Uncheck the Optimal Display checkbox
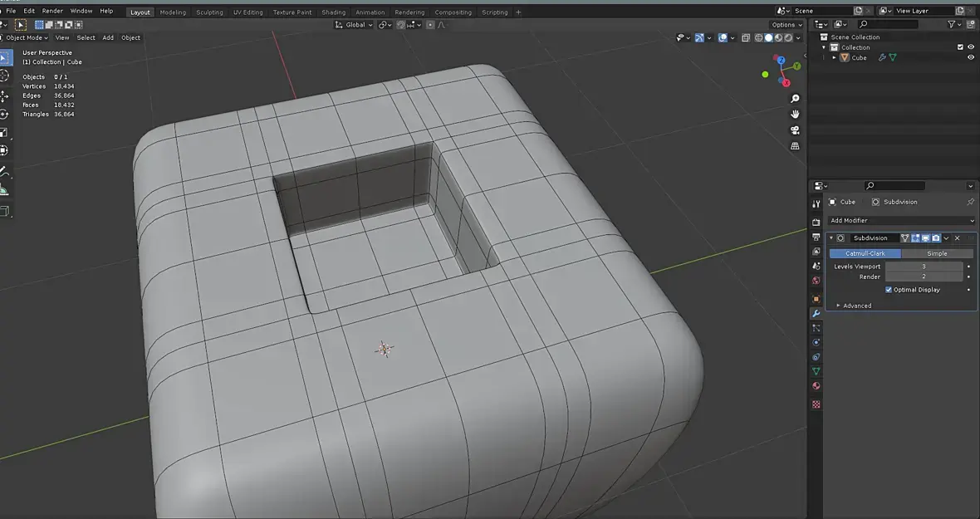This screenshot has height=519, width=980. (x=889, y=290)
